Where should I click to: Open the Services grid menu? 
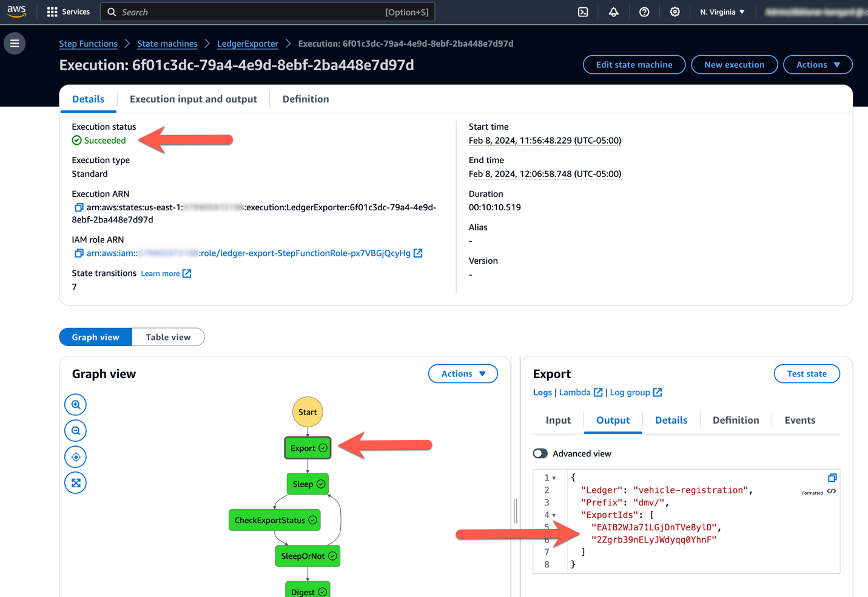[68, 12]
